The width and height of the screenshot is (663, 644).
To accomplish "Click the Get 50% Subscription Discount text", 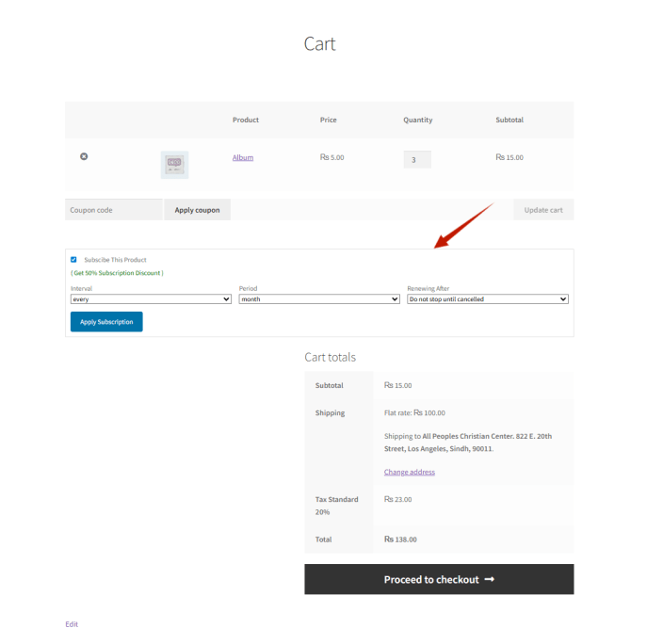I will pos(117,273).
